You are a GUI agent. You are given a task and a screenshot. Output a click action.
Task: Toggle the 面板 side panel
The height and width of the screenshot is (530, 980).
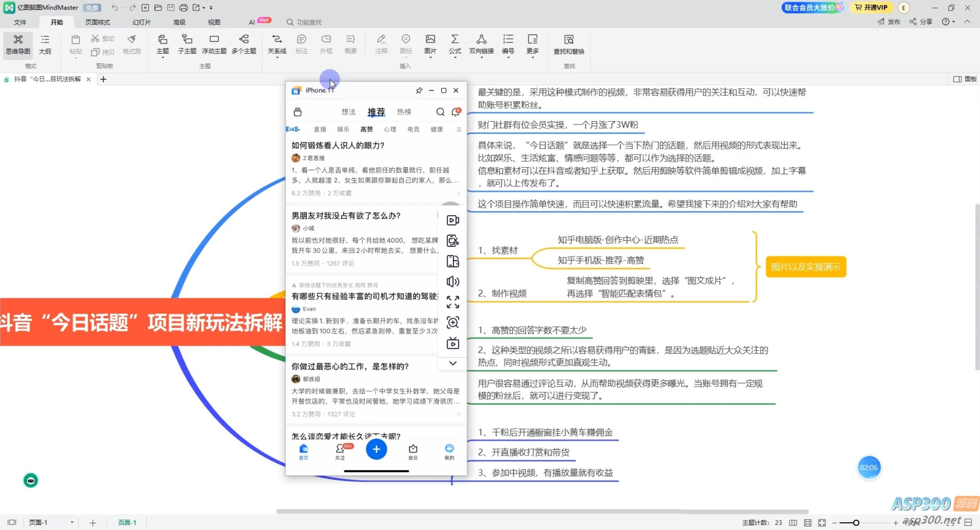(x=965, y=79)
